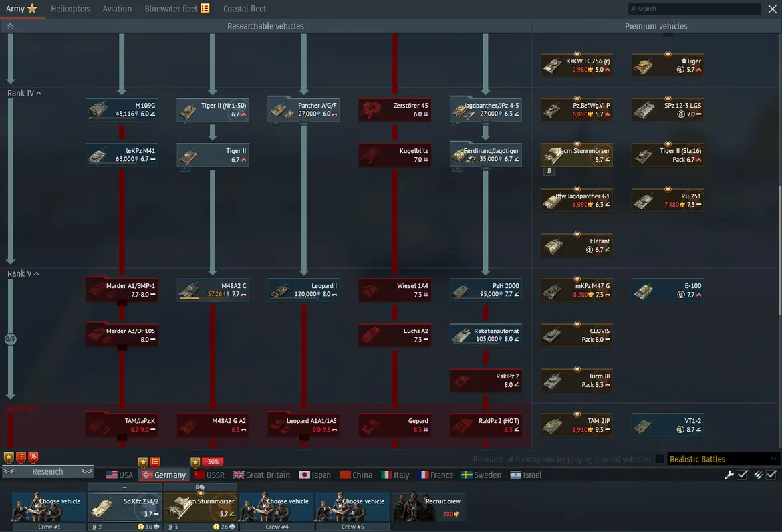This screenshot has width=782, height=532.
Task: Select the premium Elefant tank destroyer
Action: pyautogui.click(x=577, y=245)
